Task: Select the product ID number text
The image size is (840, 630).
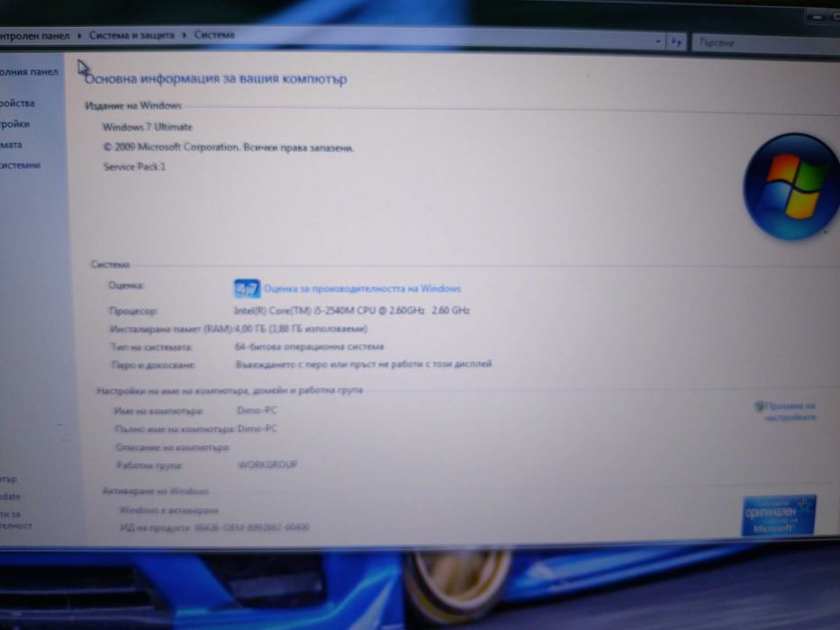Action: pyautogui.click(x=252, y=527)
